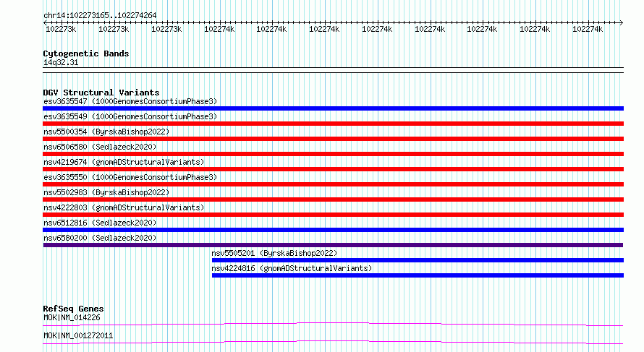Image resolution: width=644 pixels, height=352 pixels.
Task: Click the magenta line below MOK|NM_014226
Action: pos(333,324)
